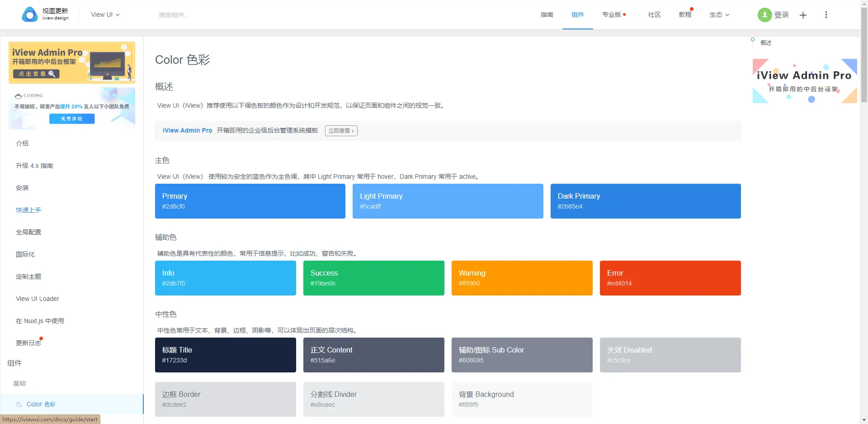This screenshot has width=868, height=424.
Task: Click the 概述 anchor link on the right
Action: [766, 43]
